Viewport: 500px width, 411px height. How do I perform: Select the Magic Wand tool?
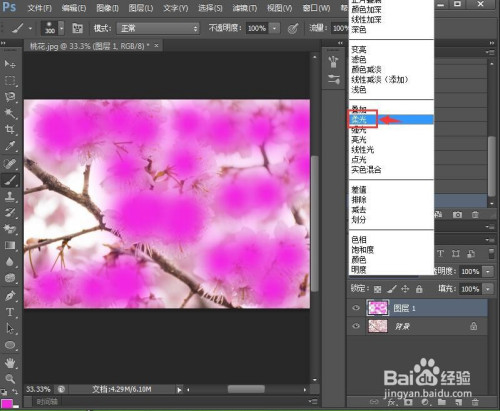click(10, 113)
